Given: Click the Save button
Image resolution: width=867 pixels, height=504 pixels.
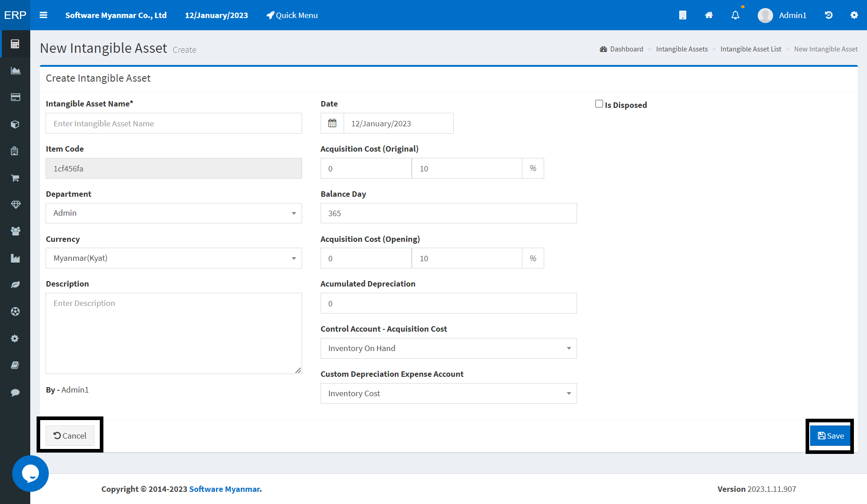Looking at the screenshot, I should [830, 435].
